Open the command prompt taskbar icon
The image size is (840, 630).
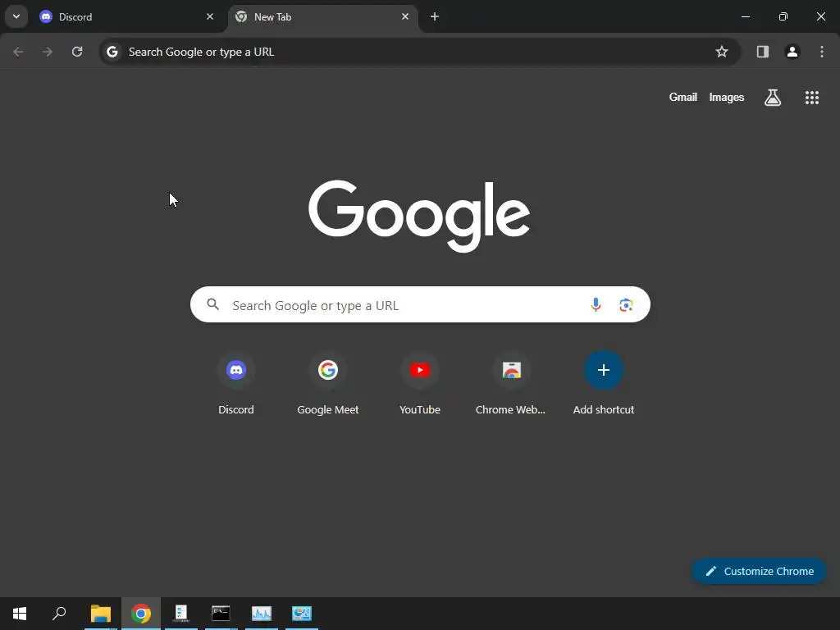click(x=221, y=614)
